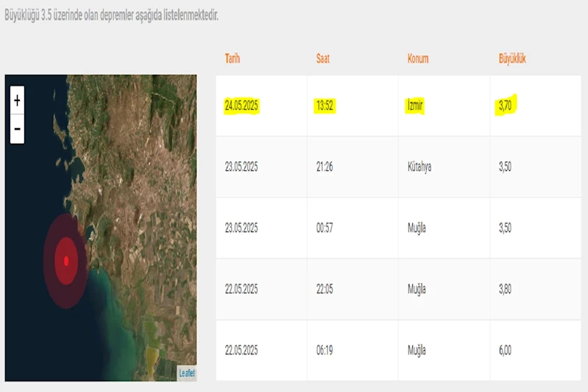Click the highlighted 3,70 magnitude value
The image size is (588, 392).
click(x=506, y=105)
